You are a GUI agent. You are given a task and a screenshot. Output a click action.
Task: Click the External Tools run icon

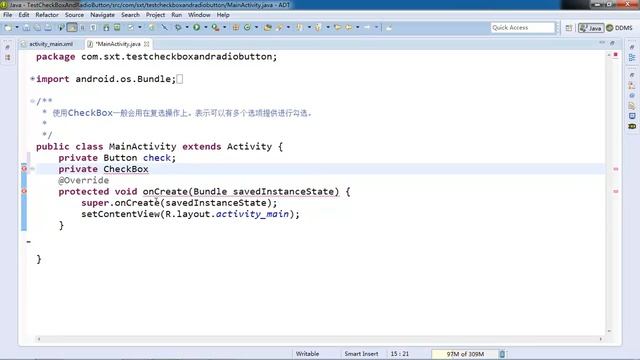pyautogui.click(x=215, y=28)
